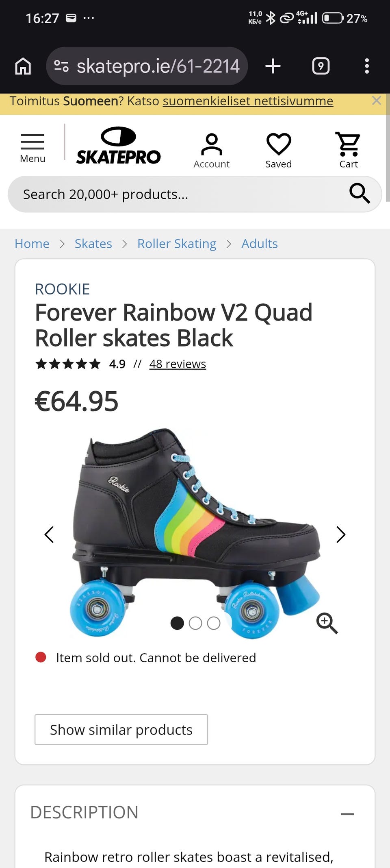Open a new browser tab
390x868 pixels.
click(273, 66)
